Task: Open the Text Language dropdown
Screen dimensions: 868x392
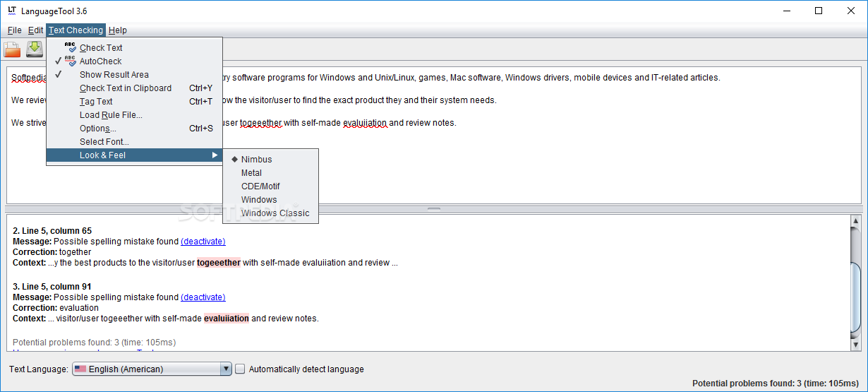Action: coord(152,369)
